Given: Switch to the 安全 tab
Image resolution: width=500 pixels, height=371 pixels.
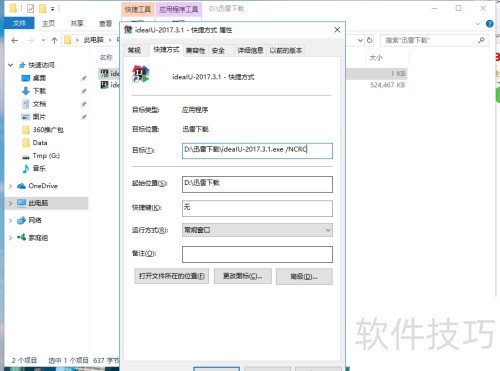Looking at the screenshot, I should click(x=218, y=50).
